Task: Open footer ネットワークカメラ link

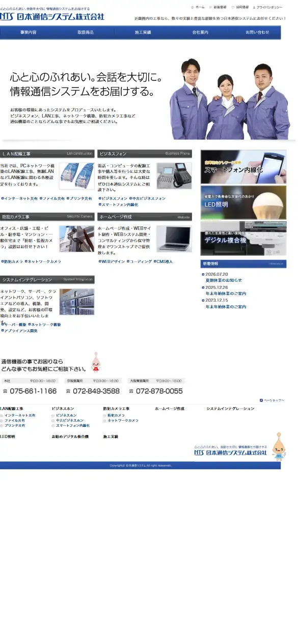Action: (x=123, y=420)
